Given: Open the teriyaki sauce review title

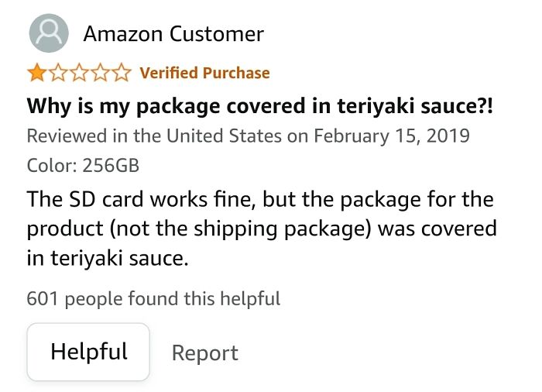Looking at the screenshot, I should click(x=260, y=105).
